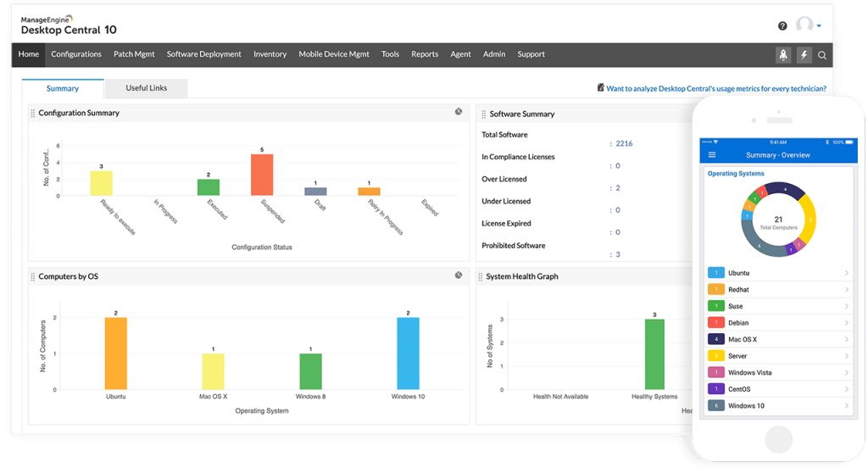Open the hamburger menu in the mobile app

[x=712, y=155]
